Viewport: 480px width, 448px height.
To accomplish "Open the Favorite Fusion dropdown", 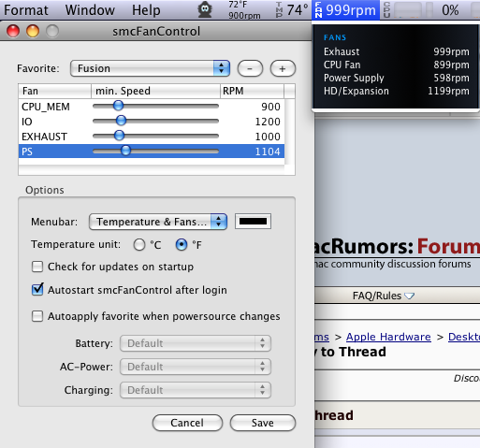I will pos(150,68).
